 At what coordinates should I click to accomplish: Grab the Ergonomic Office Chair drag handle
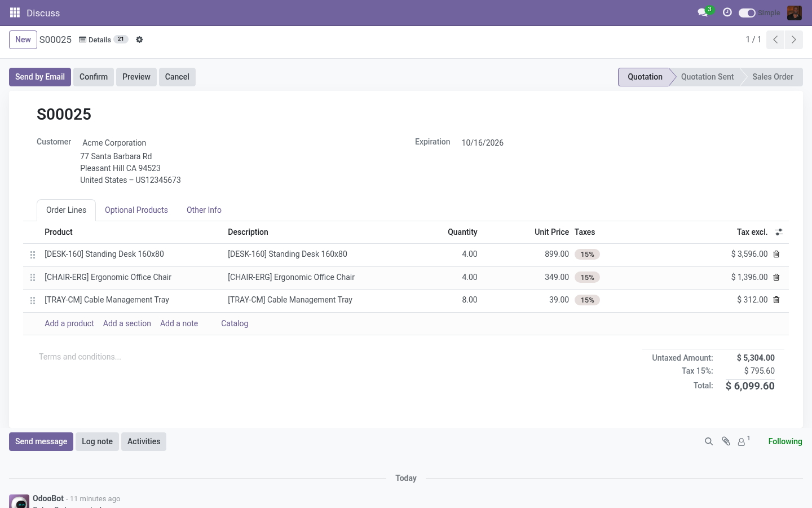click(x=33, y=278)
